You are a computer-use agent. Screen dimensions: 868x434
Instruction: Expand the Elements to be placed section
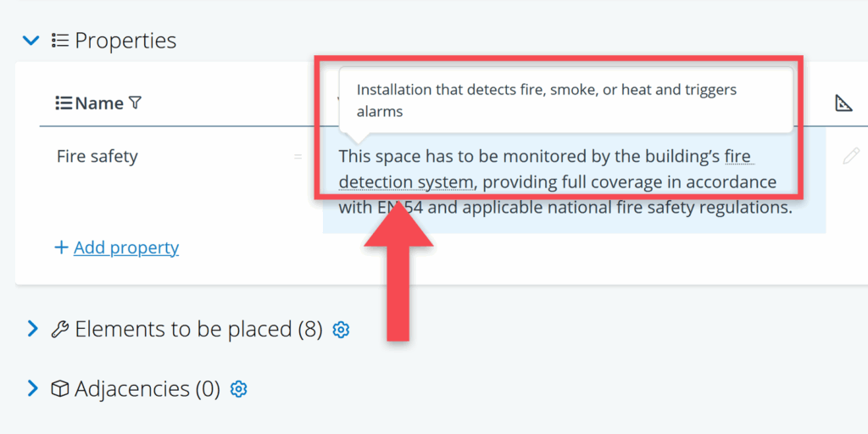(32, 329)
